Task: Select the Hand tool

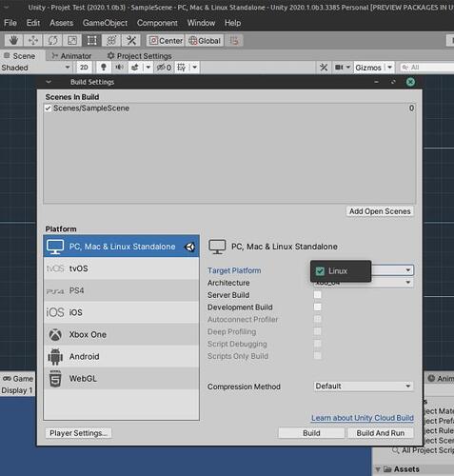Action: pyautogui.click(x=13, y=40)
